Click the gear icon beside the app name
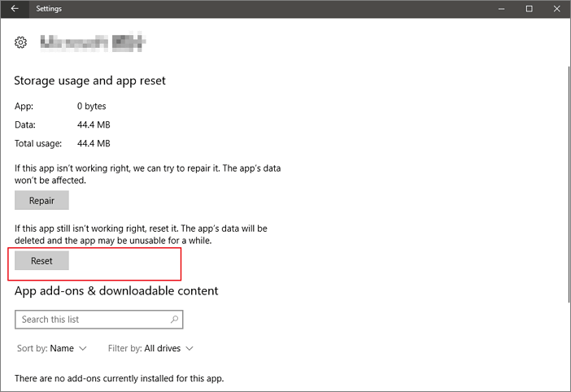 [21, 42]
